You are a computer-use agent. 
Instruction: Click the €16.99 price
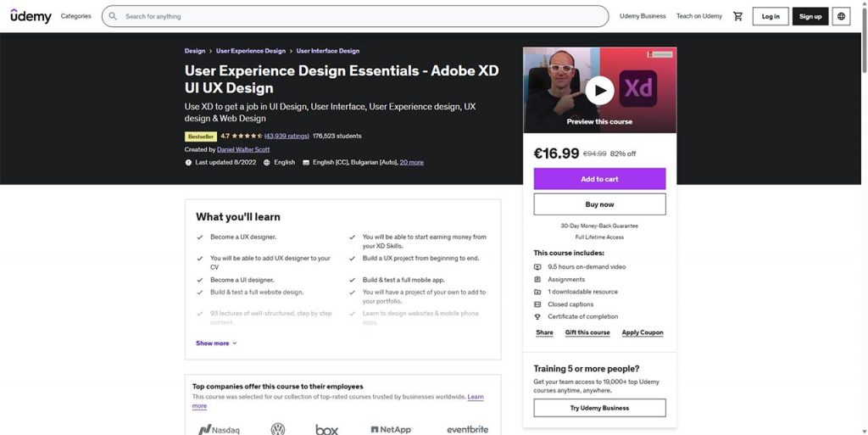click(556, 153)
